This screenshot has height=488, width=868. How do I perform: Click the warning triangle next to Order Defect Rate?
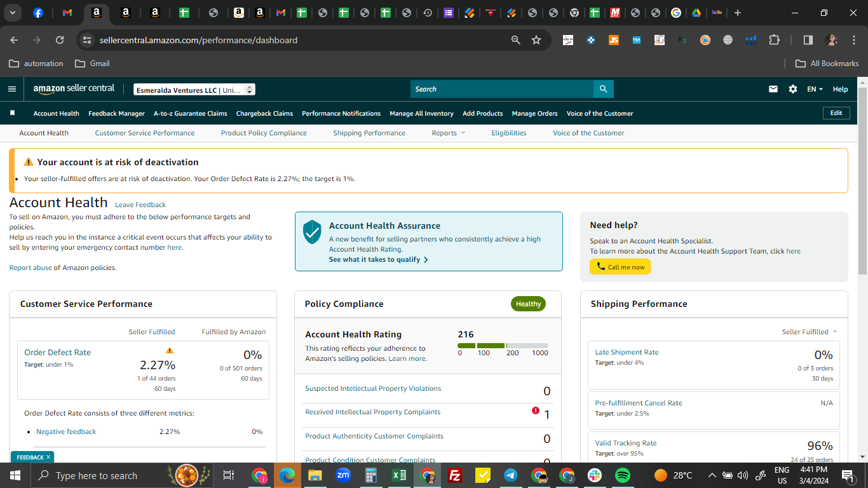pyautogui.click(x=169, y=350)
